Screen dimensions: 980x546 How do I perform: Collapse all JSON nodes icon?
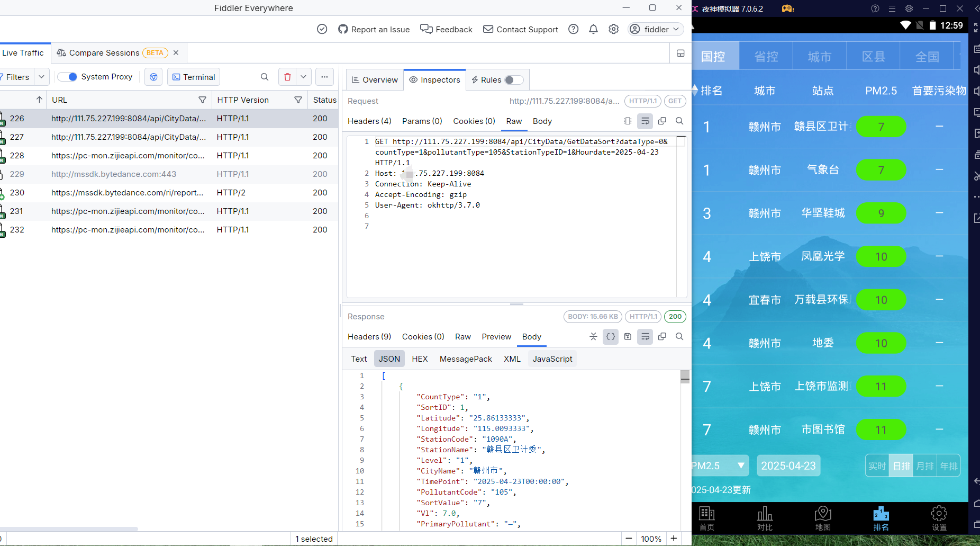coord(593,337)
